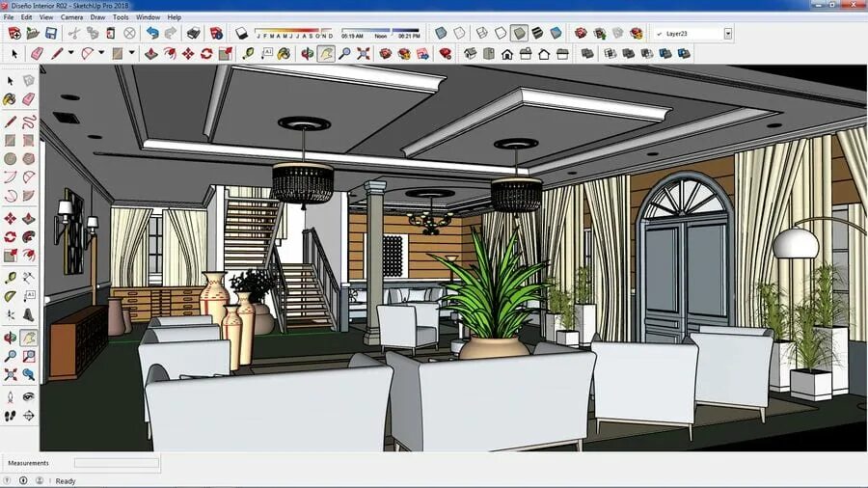The image size is (868, 488).
Task: Switch to Monochrome face style
Action: [x=556, y=33]
